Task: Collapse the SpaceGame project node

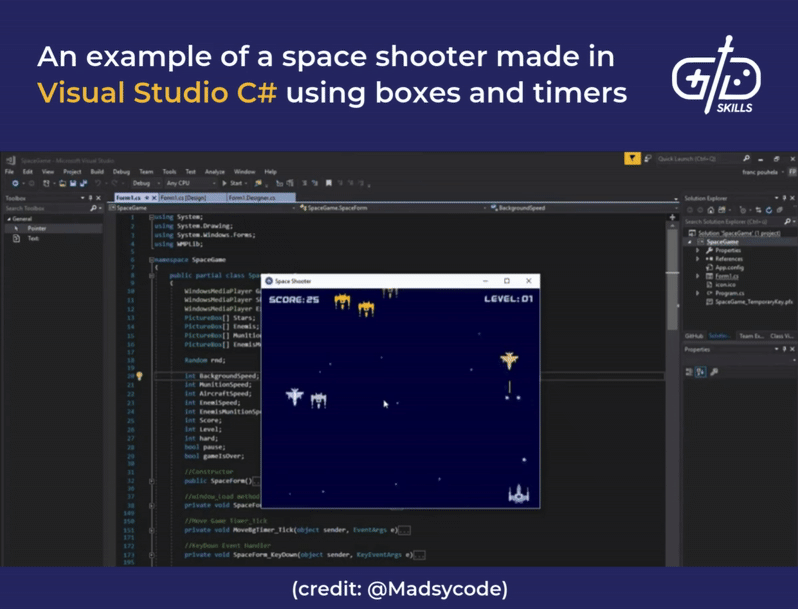Action: [x=690, y=242]
